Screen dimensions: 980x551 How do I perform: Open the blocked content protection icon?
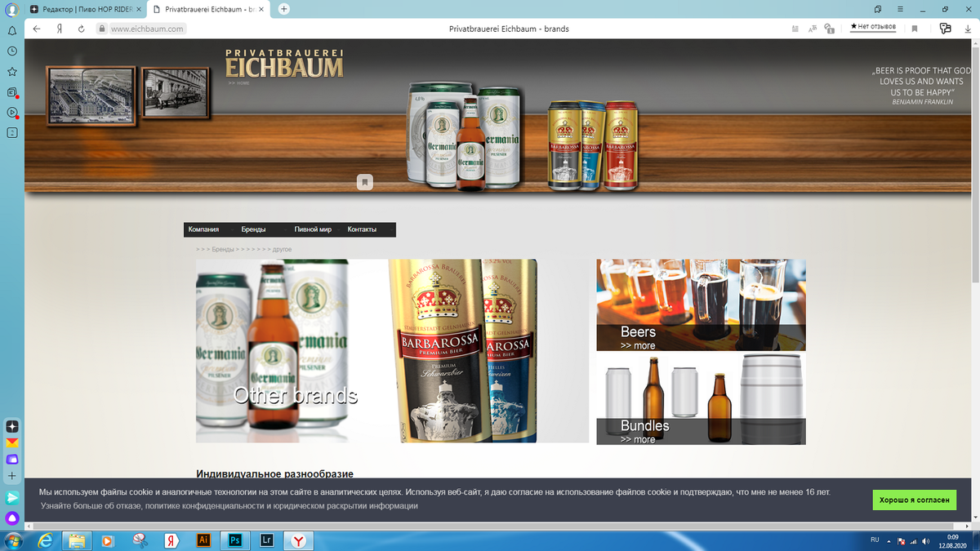(x=829, y=29)
